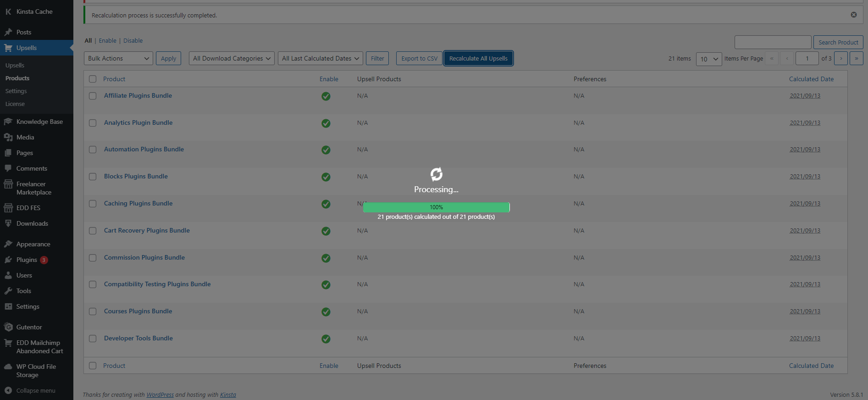868x400 pixels.
Task: Click the Media icon in sidebar
Action: tap(8, 137)
